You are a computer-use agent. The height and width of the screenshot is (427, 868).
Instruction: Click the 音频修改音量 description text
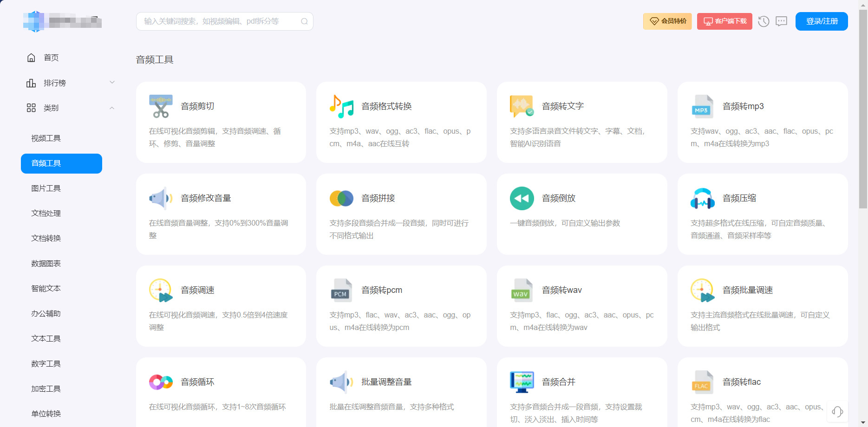click(218, 229)
